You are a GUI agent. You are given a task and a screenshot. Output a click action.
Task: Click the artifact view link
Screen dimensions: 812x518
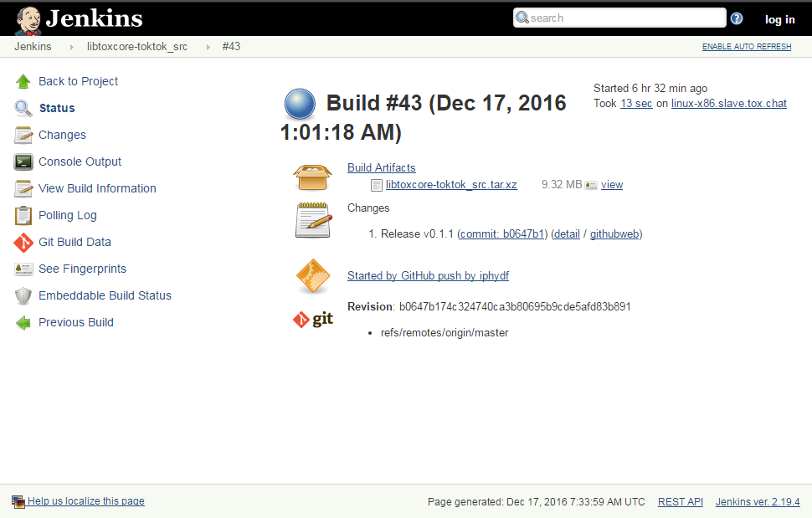click(x=612, y=185)
